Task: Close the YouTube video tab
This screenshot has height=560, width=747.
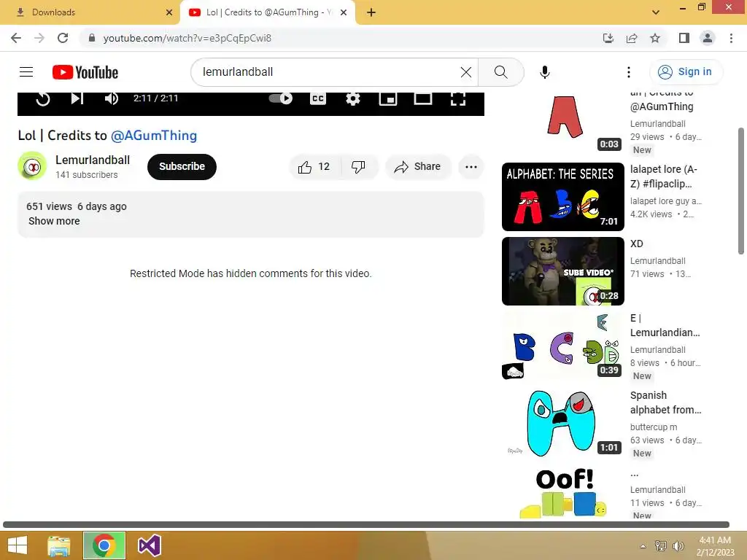Action: click(344, 12)
